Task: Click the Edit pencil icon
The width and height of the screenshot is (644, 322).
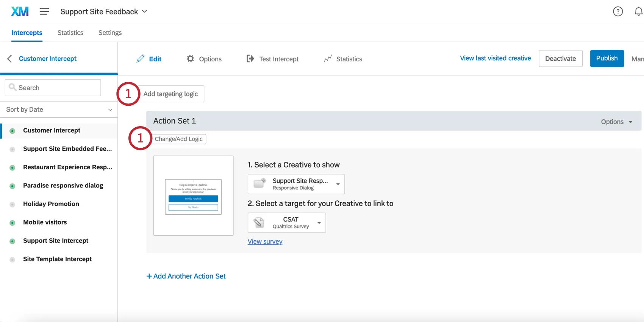Action: (141, 59)
